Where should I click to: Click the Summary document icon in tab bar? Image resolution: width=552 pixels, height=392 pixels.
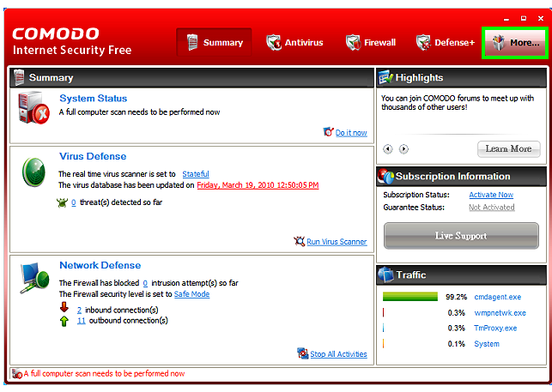pos(192,43)
